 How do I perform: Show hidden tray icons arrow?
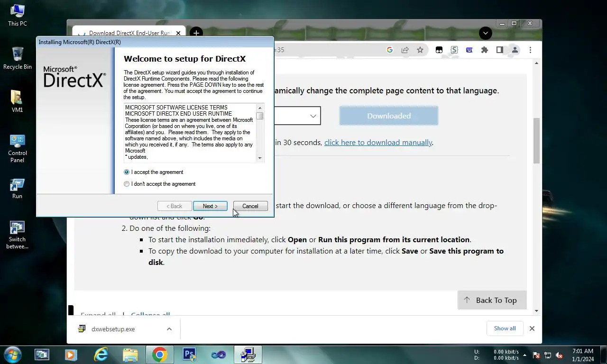pos(524,355)
